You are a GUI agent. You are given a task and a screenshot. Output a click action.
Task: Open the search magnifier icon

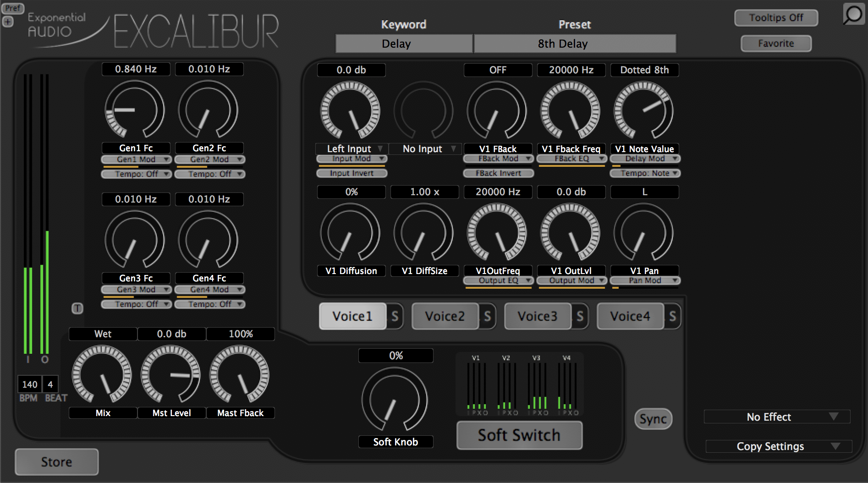click(853, 14)
